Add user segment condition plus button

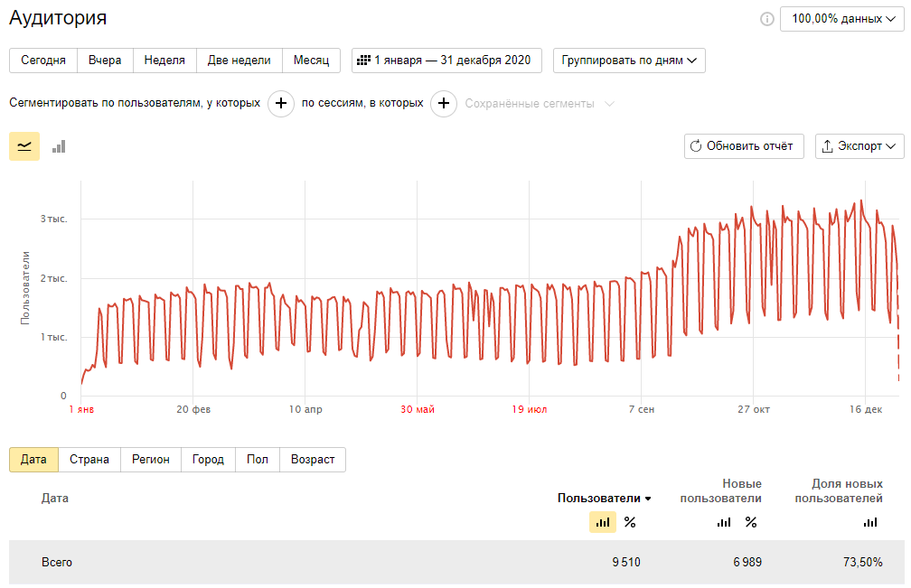click(281, 104)
